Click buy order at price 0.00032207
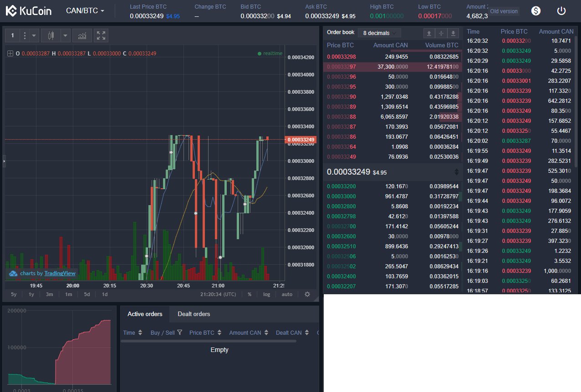 [392, 286]
